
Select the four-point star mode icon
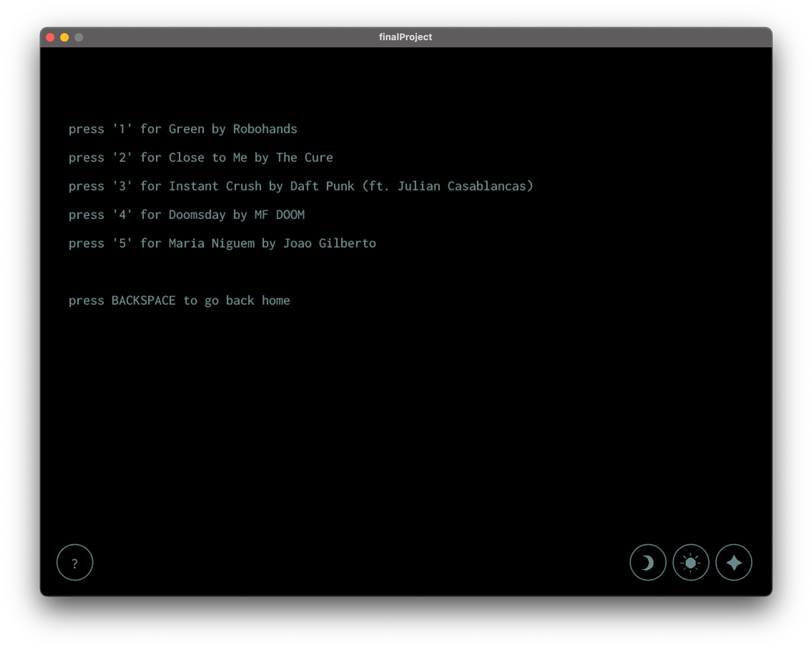click(x=734, y=562)
